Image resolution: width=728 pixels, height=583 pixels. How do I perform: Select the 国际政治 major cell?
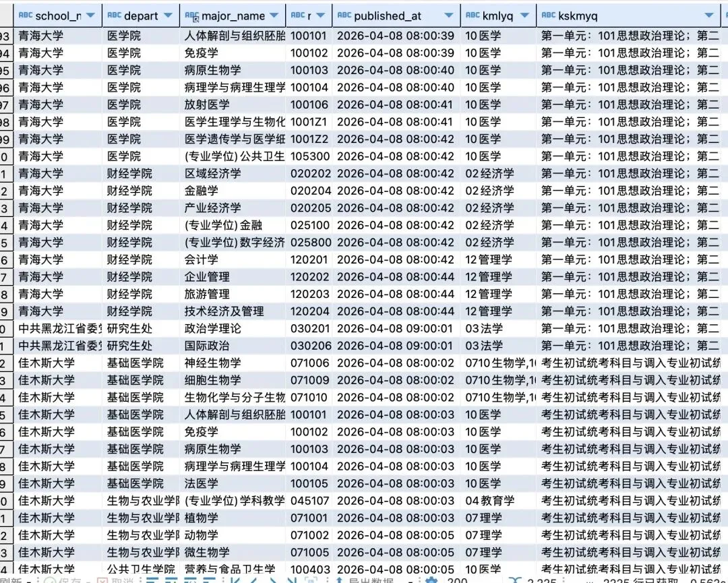(233, 345)
